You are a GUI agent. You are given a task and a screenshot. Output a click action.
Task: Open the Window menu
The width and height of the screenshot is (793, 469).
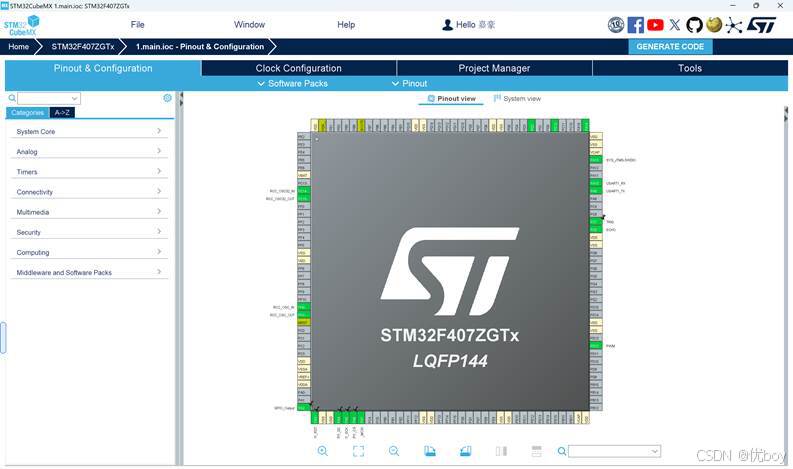pos(249,25)
